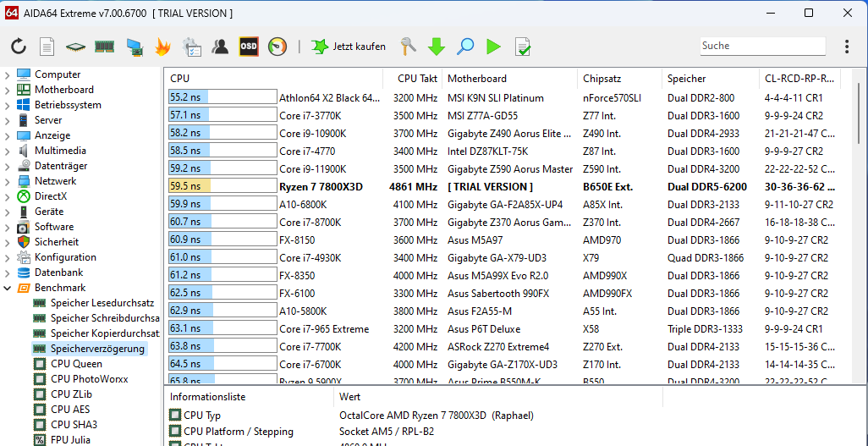Screen dimensions: 868x446
Task: Open the gauge sensor icon
Action: tap(277, 47)
